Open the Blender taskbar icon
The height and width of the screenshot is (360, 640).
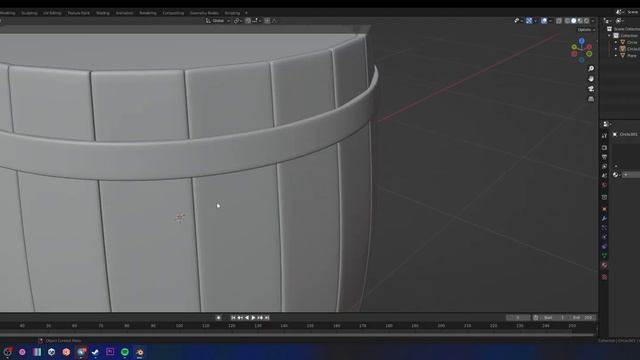[x=139, y=352]
